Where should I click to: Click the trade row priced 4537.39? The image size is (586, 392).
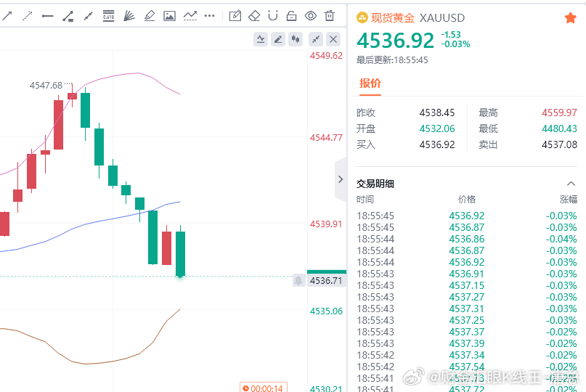pyautogui.click(x=467, y=343)
